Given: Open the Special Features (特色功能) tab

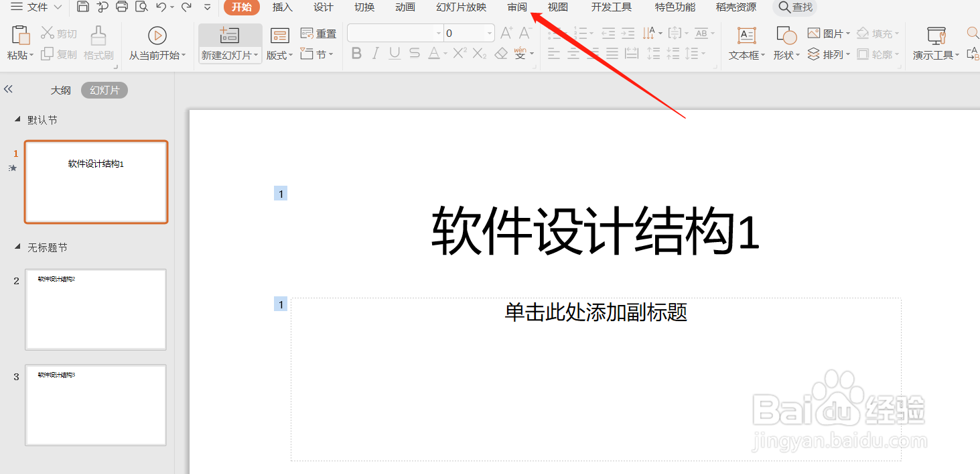Looking at the screenshot, I should [675, 7].
